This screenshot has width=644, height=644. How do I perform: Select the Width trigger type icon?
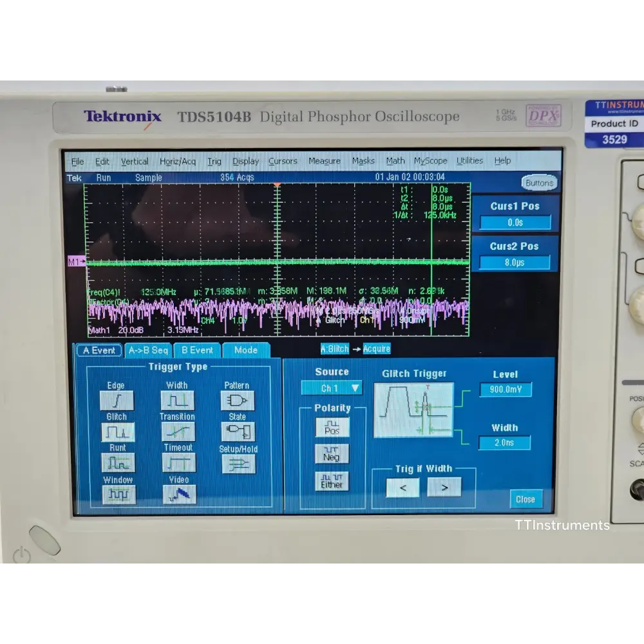click(178, 400)
